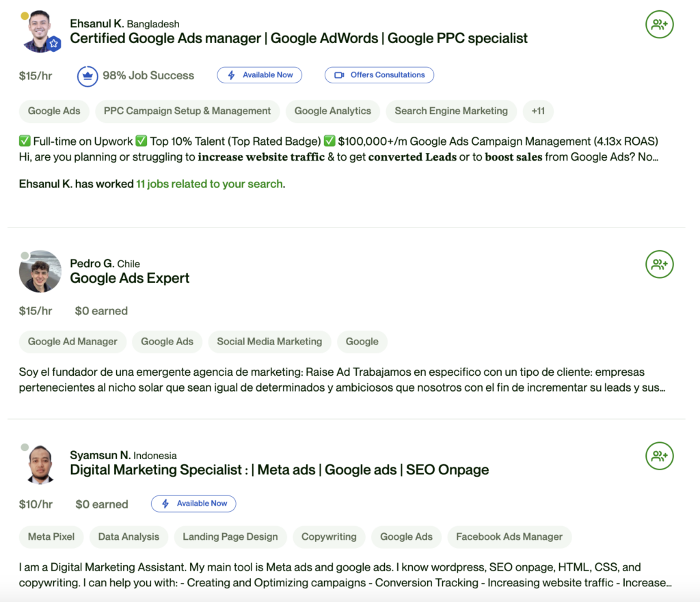Image resolution: width=700 pixels, height=602 pixels.
Task: Select the Copywriting skill tag
Action: [x=329, y=537]
